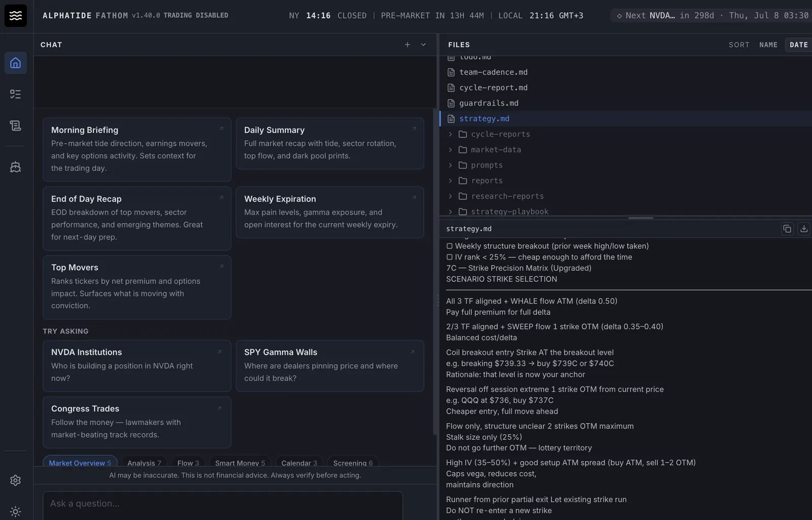The height and width of the screenshot is (520, 812).
Task: Click the chat panel vertical scrollbar
Action: 435,272
